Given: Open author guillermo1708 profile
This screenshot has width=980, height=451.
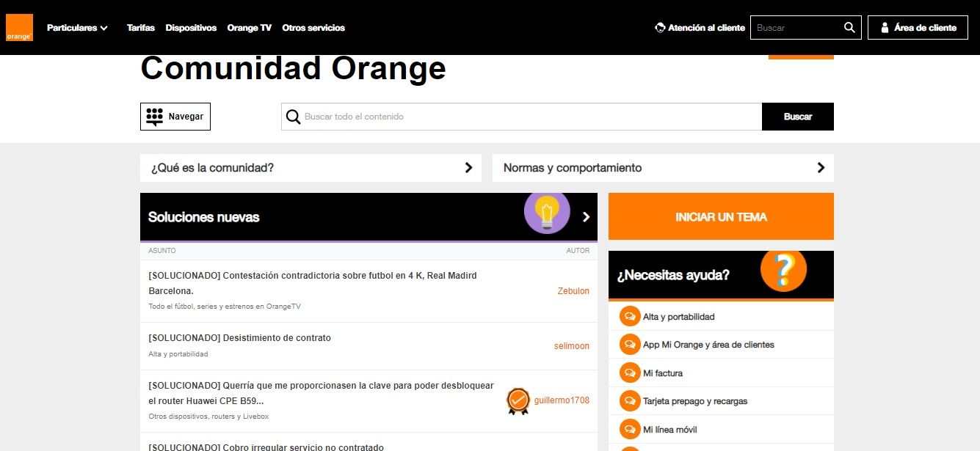Looking at the screenshot, I should (x=562, y=400).
